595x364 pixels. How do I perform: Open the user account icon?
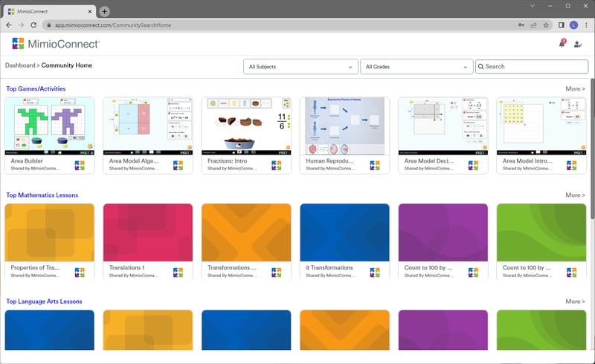[x=578, y=45]
